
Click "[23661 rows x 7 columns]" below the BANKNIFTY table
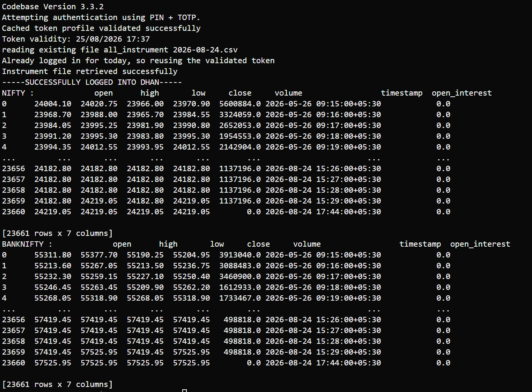click(x=57, y=384)
